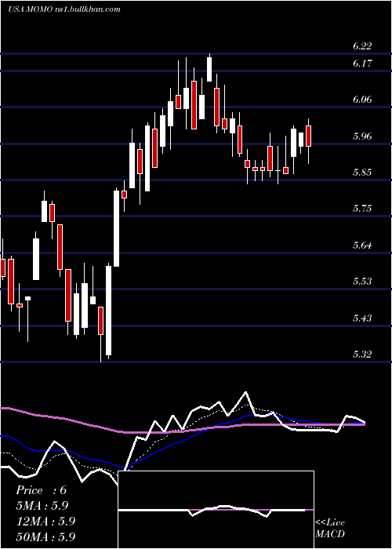Click the 6.17 price level label
The image size is (392, 549).
pos(361,64)
